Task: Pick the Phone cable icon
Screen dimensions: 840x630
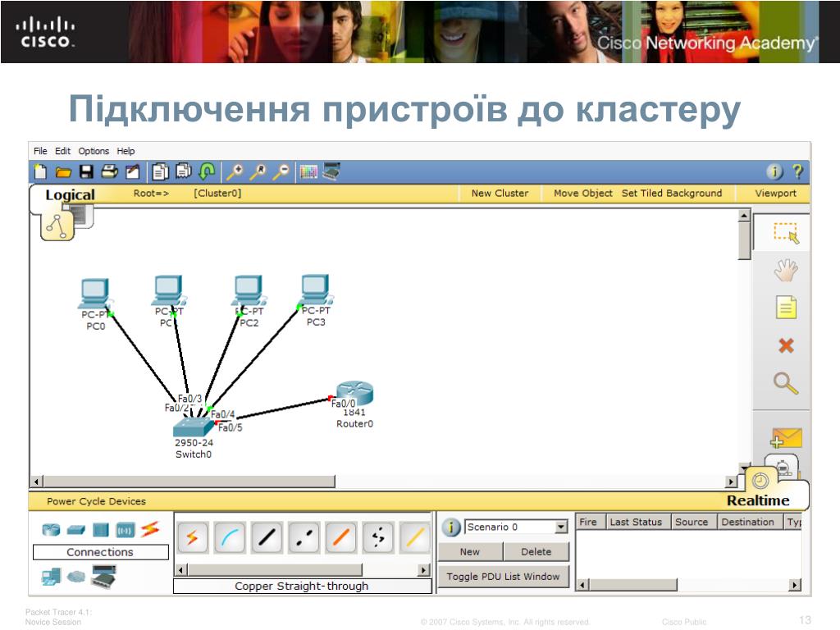Action: click(378, 537)
